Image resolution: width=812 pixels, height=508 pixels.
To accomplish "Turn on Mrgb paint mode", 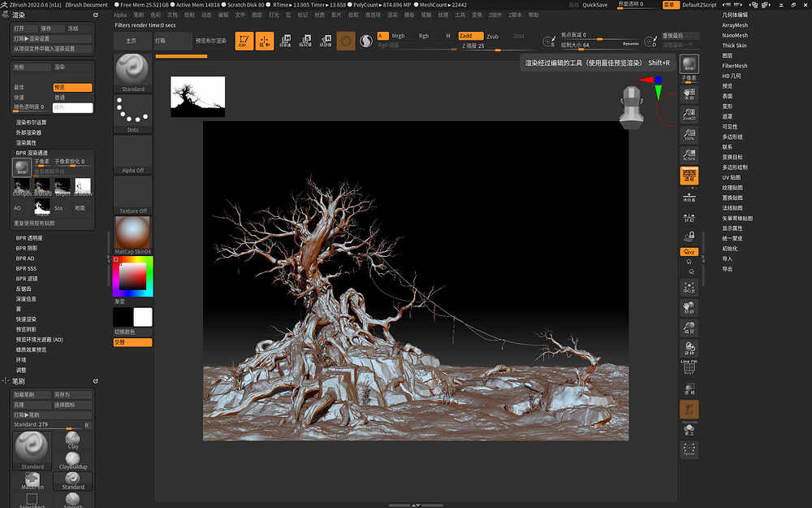I will click(398, 36).
